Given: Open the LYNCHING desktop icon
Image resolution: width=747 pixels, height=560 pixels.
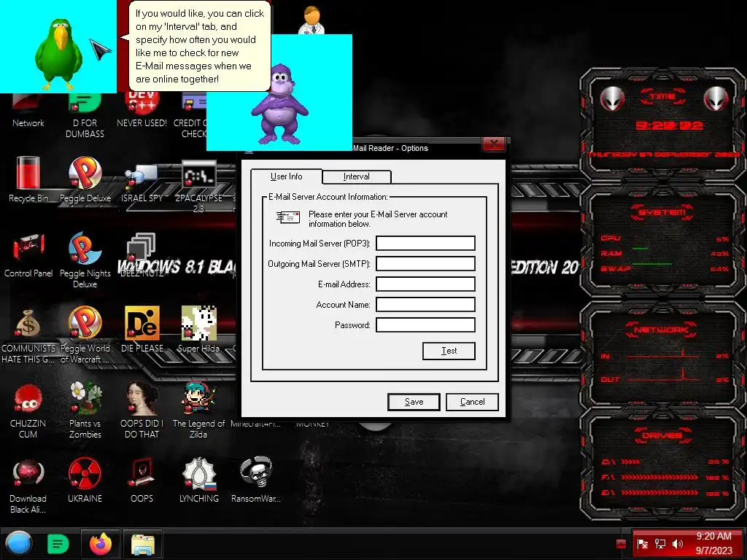Looking at the screenshot, I should click(x=199, y=481).
